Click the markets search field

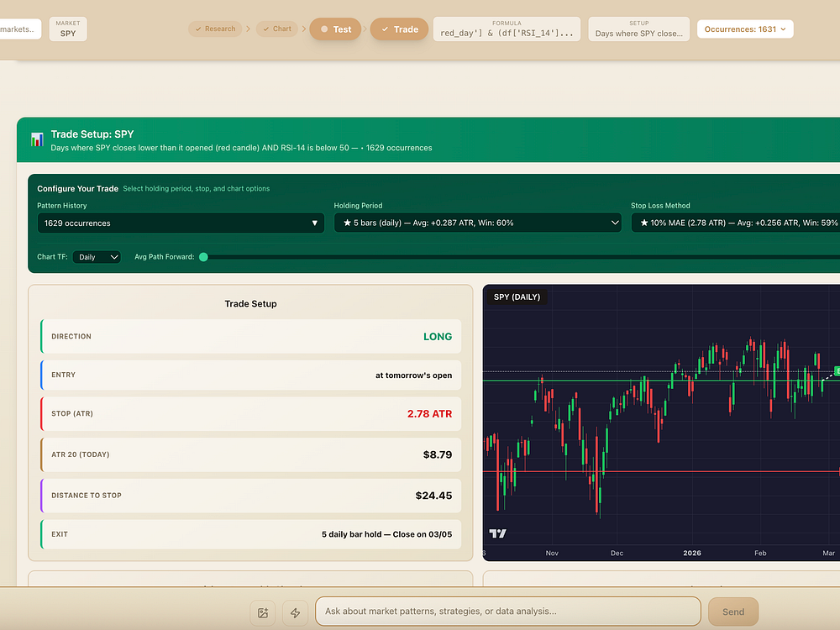pos(20,29)
